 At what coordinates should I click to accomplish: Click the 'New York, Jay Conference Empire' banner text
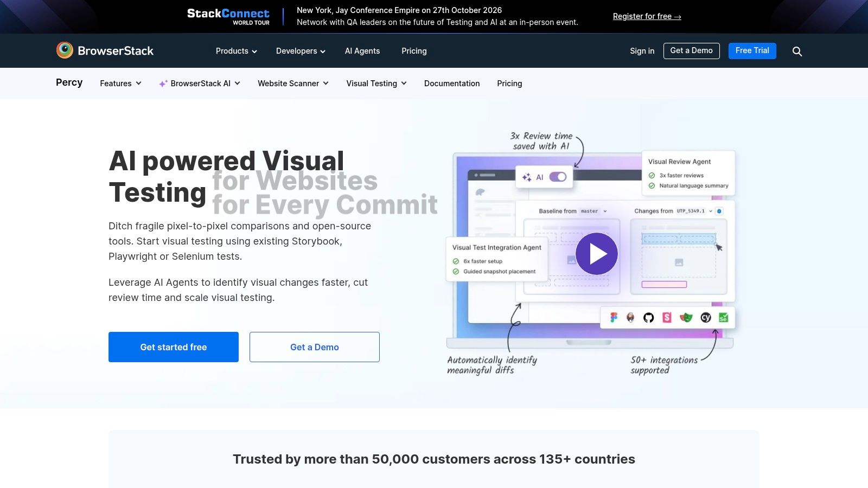point(399,10)
